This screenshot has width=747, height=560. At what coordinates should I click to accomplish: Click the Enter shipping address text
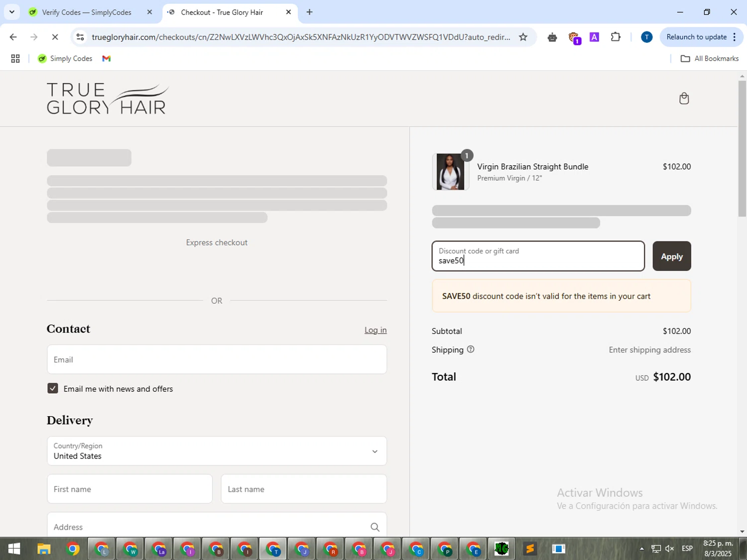[x=649, y=350]
